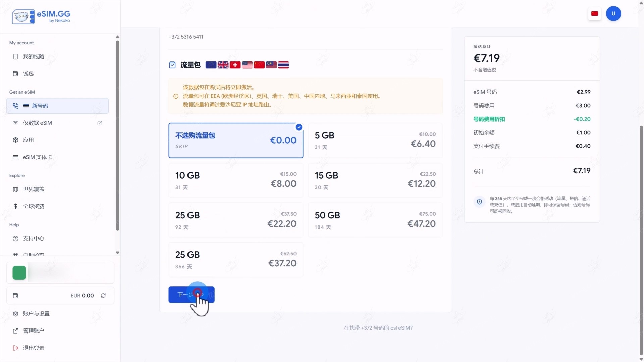Open the blue U user avatar

613,14
